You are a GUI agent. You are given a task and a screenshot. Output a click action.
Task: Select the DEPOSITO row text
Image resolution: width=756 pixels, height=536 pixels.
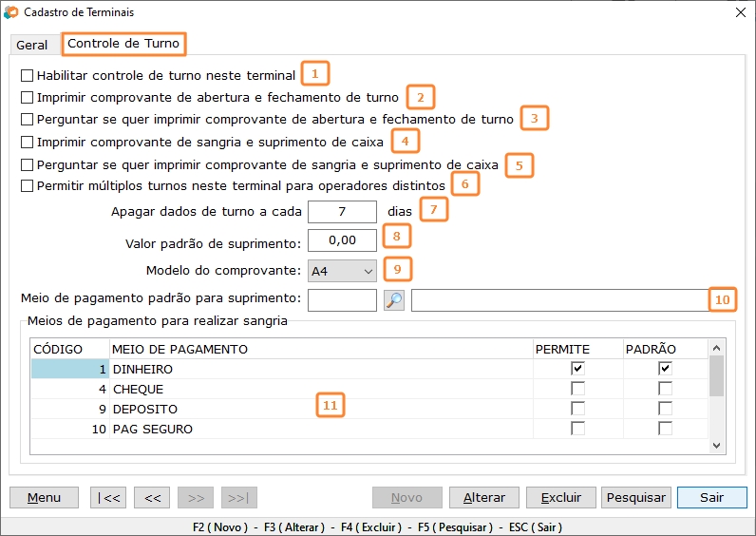point(145,409)
